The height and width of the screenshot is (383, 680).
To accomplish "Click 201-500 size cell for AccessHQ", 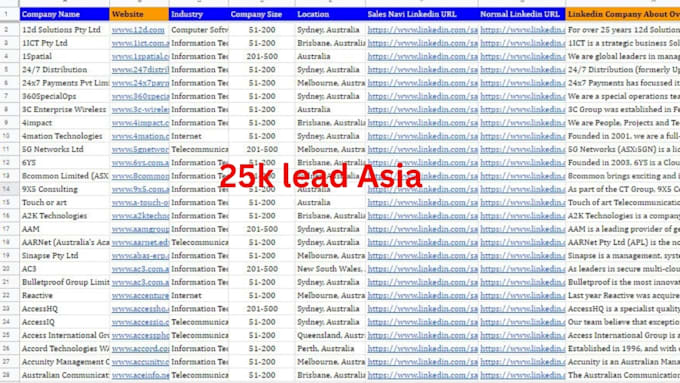I will pyautogui.click(x=262, y=309).
